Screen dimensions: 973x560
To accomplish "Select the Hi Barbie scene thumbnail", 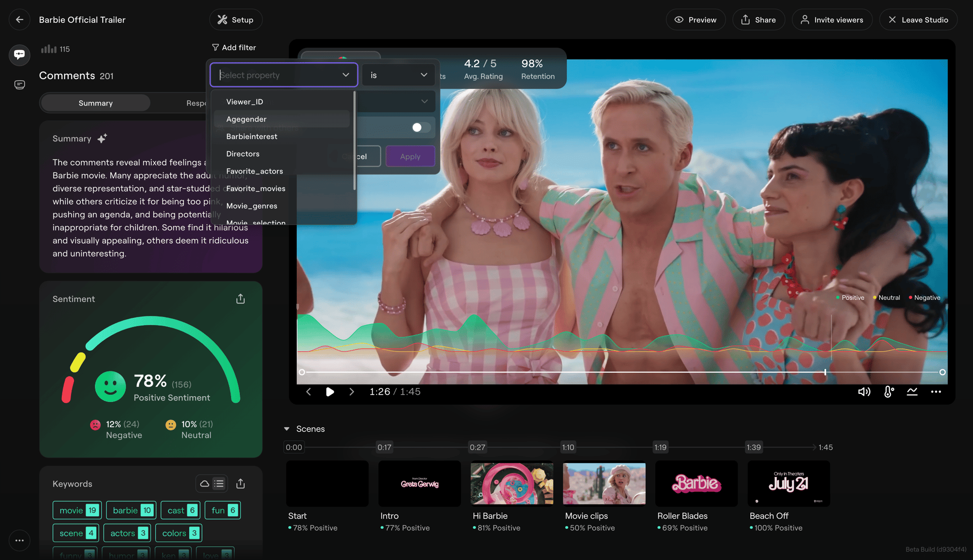I will click(512, 484).
